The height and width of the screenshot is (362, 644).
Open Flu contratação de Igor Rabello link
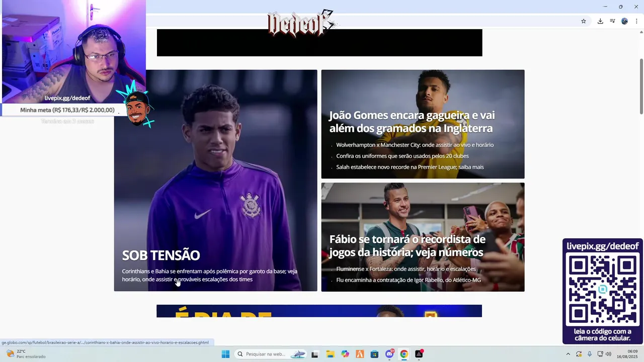tap(409, 280)
